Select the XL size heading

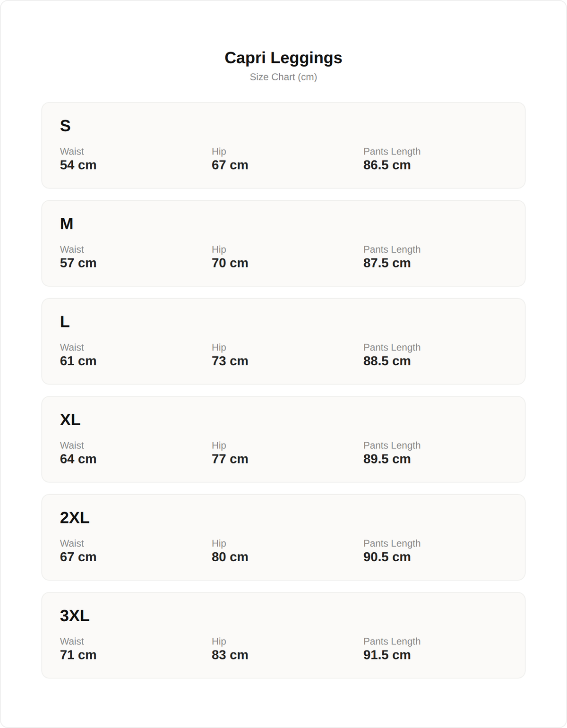tap(70, 420)
